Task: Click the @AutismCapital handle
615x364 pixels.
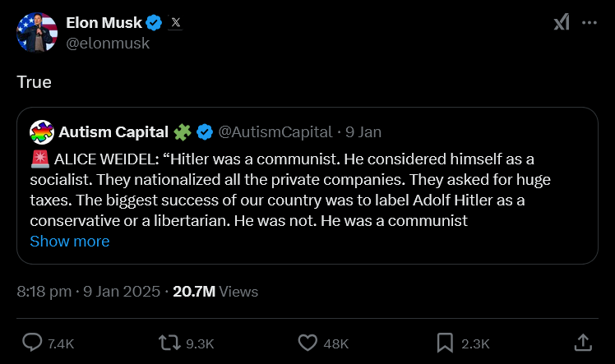Action: (276, 131)
